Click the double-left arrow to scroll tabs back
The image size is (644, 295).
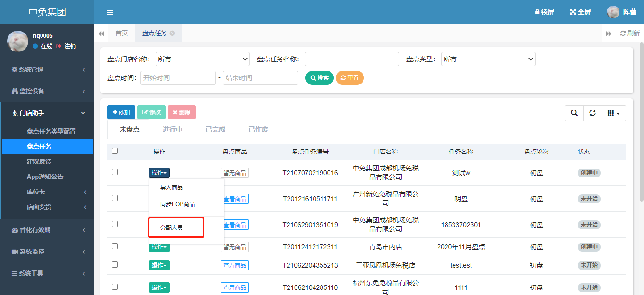(x=101, y=34)
